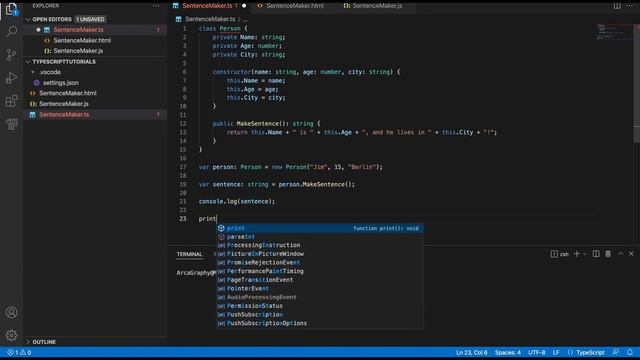The image size is (640, 360).
Task: Change indentation via Spaces: 4
Action: pyautogui.click(x=508, y=352)
